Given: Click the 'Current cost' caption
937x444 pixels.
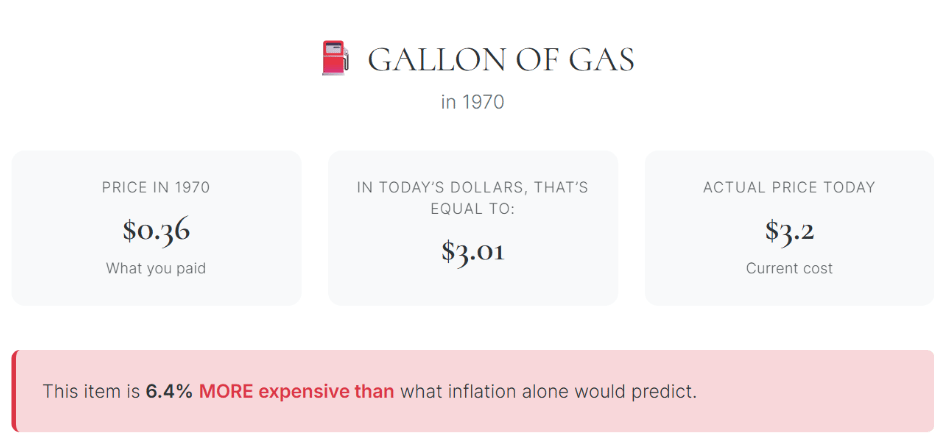Looking at the screenshot, I should (x=789, y=268).
